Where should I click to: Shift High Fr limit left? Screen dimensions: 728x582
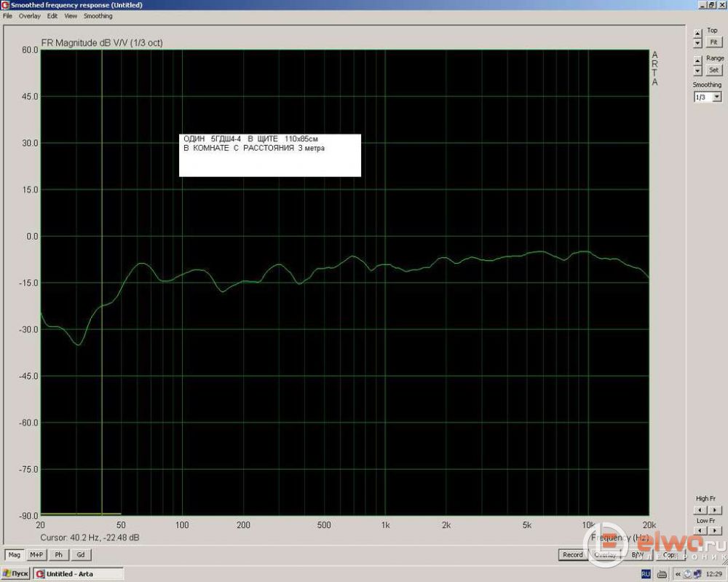(x=699, y=509)
